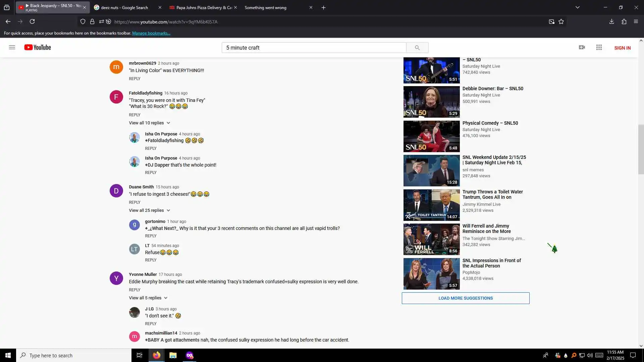This screenshot has height=362, width=644.
Task: Click the page vertical scrollbar thumb
Action: [x=641, y=149]
